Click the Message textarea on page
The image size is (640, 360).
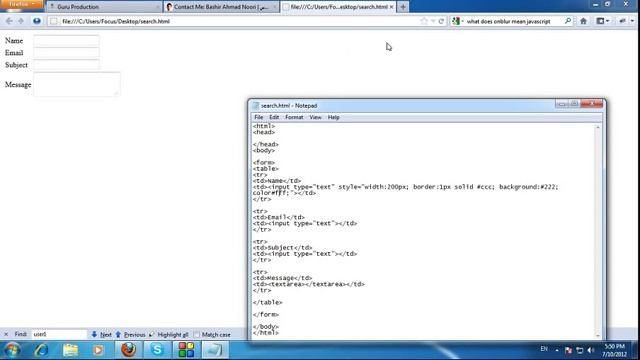pos(77,84)
